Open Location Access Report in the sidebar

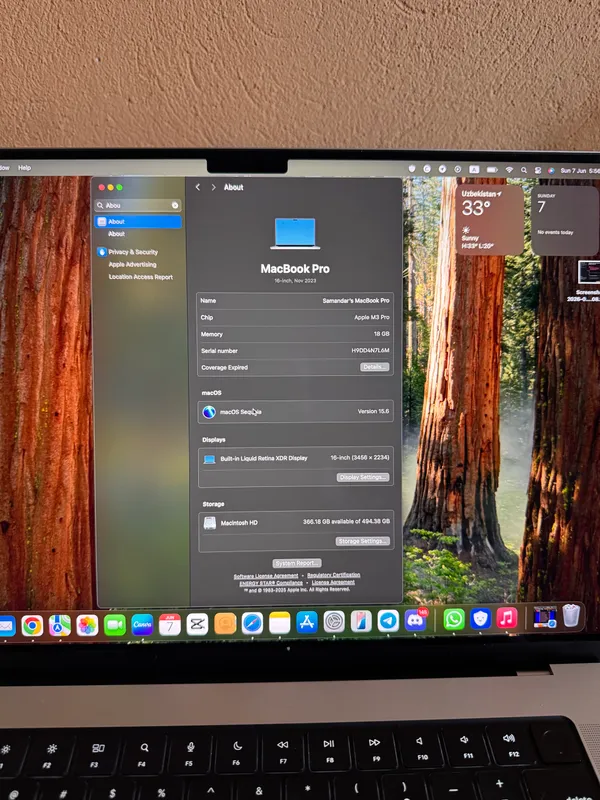(x=140, y=277)
